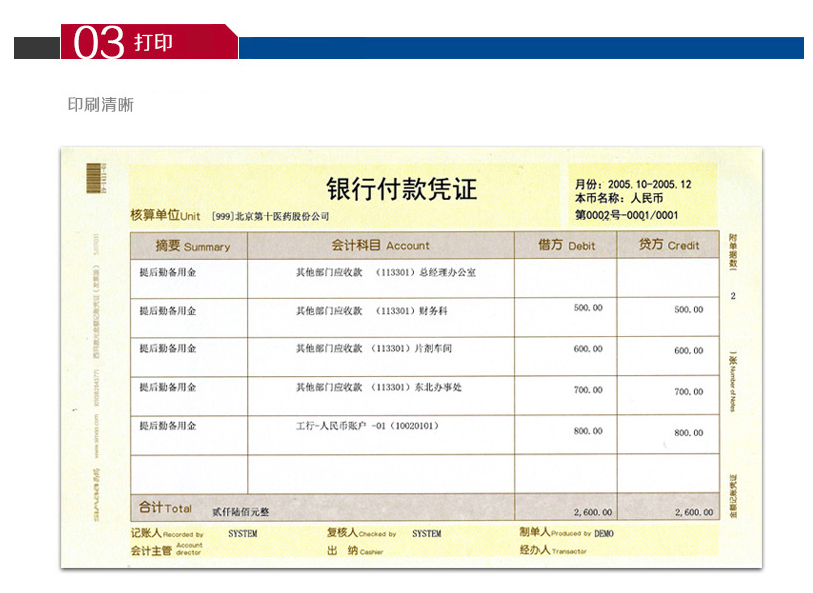
Task: Click the unit name "[999]北京第十医药股份公司"
Action: pos(270,216)
